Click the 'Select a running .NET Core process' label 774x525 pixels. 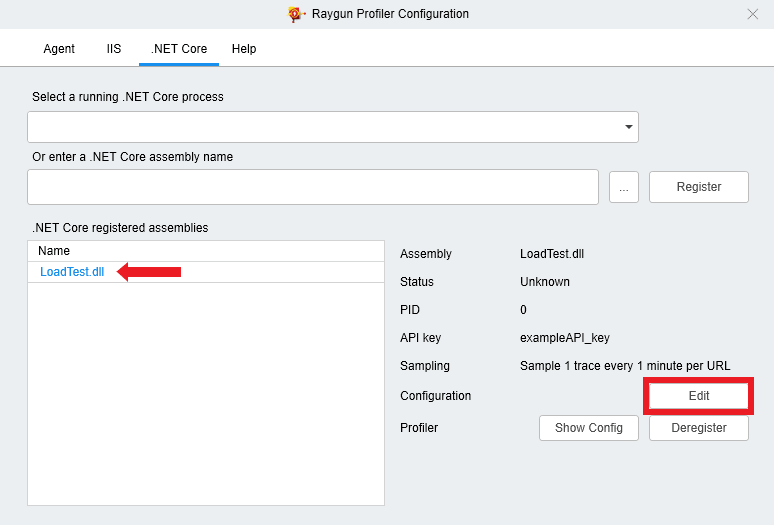128,97
